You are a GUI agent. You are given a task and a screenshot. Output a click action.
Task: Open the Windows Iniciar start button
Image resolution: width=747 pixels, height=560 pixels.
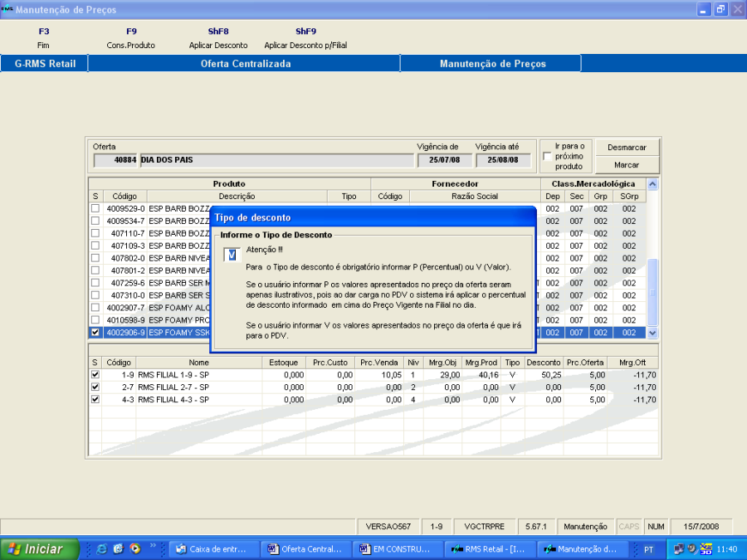point(39,549)
